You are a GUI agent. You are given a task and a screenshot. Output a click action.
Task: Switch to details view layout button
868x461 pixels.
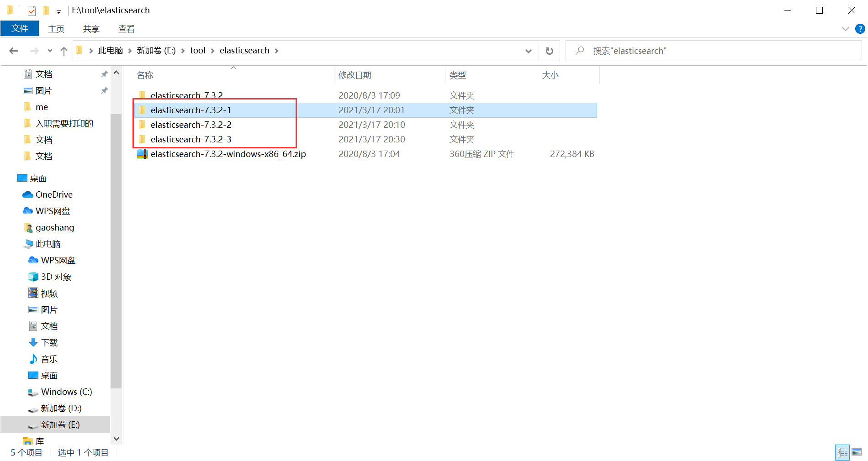842,452
